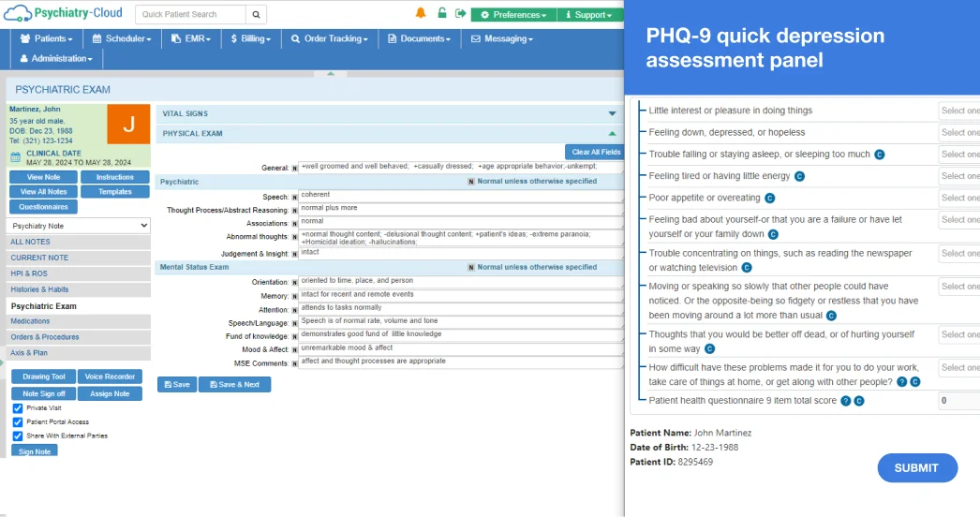Toggle the Patient Portal Access checkbox

point(18,422)
